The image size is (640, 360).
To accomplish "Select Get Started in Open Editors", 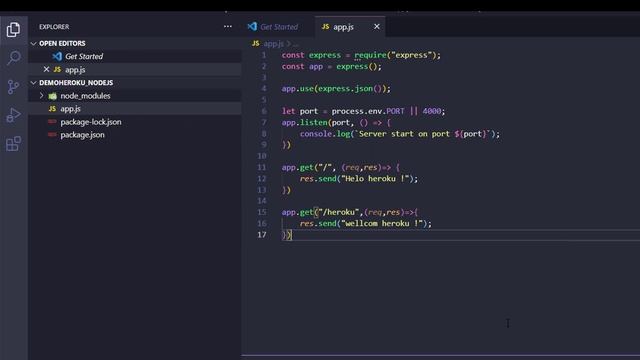I will 135,56.
